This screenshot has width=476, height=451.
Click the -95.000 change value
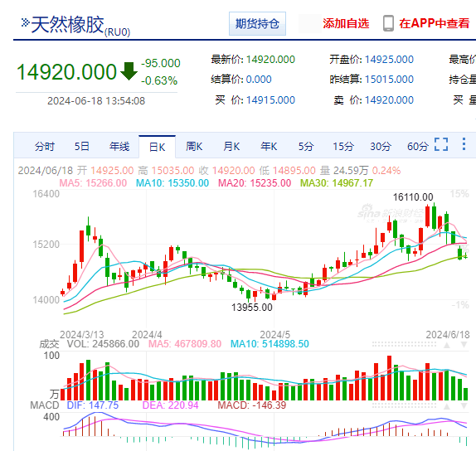tap(161, 63)
